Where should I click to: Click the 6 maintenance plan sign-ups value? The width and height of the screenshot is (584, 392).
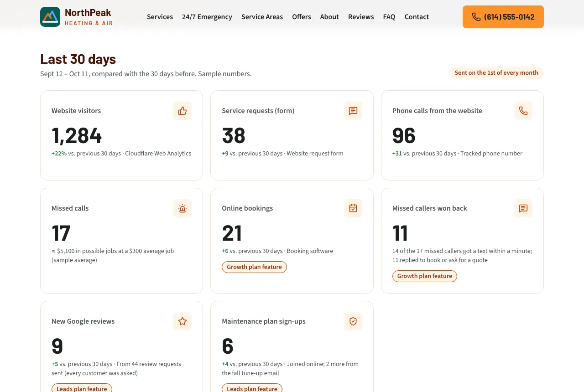click(x=228, y=346)
